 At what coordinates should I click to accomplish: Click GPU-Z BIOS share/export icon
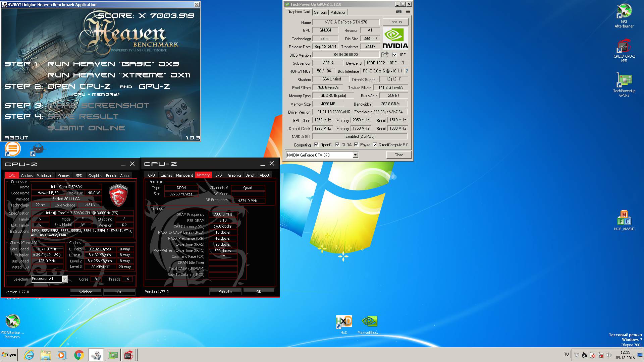tap(385, 54)
